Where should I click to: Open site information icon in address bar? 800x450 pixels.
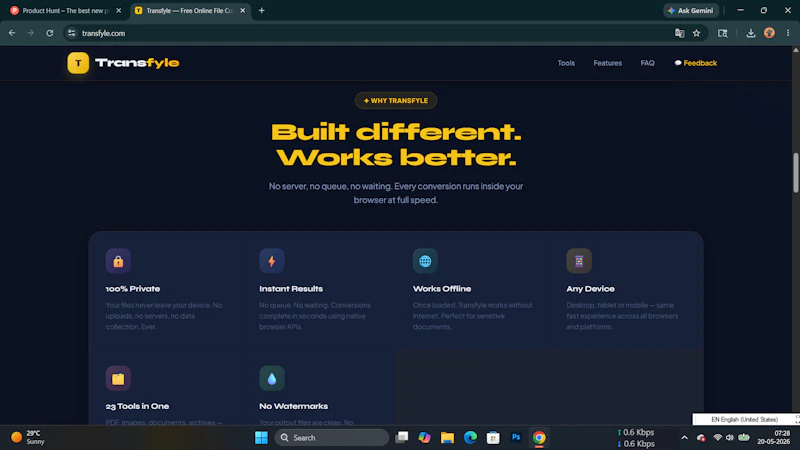71,33
